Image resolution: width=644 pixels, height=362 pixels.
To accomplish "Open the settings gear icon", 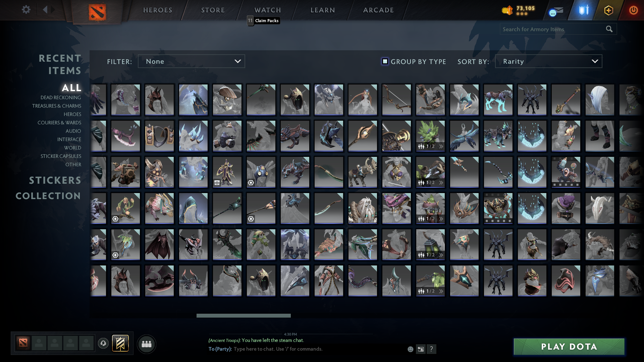I will click(26, 10).
